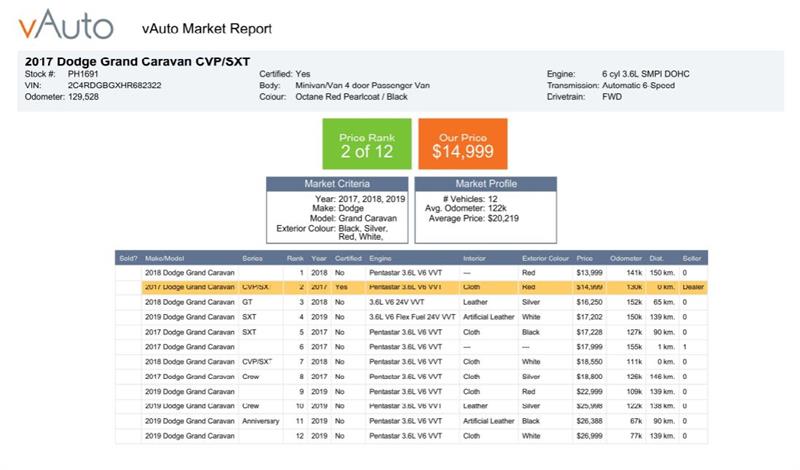
Task: Click the vAuto Market Report heading
Action: 207,29
